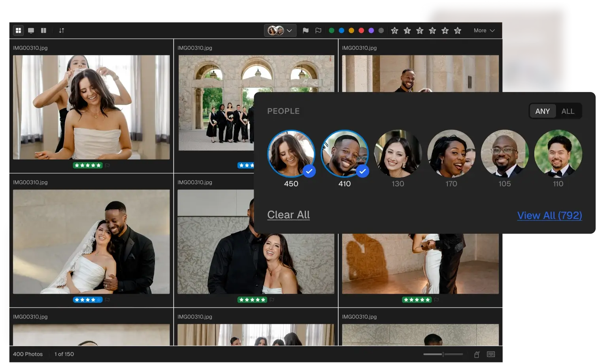Image resolution: width=613 pixels, height=364 pixels.
Task: Switch to grid view layout
Action: click(x=18, y=30)
